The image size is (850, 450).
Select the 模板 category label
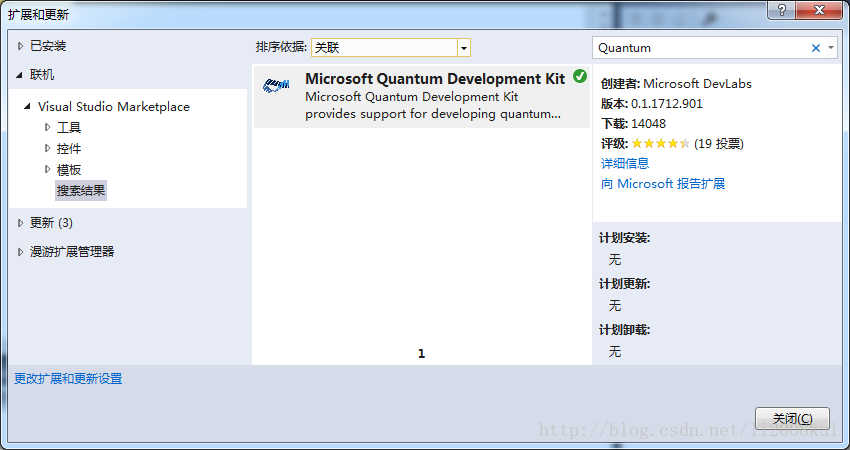coord(69,170)
